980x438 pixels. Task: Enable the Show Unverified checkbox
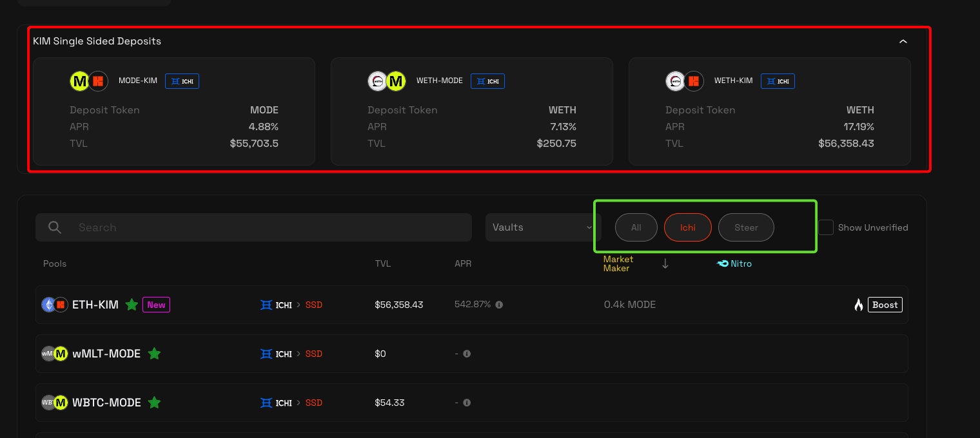pos(826,227)
